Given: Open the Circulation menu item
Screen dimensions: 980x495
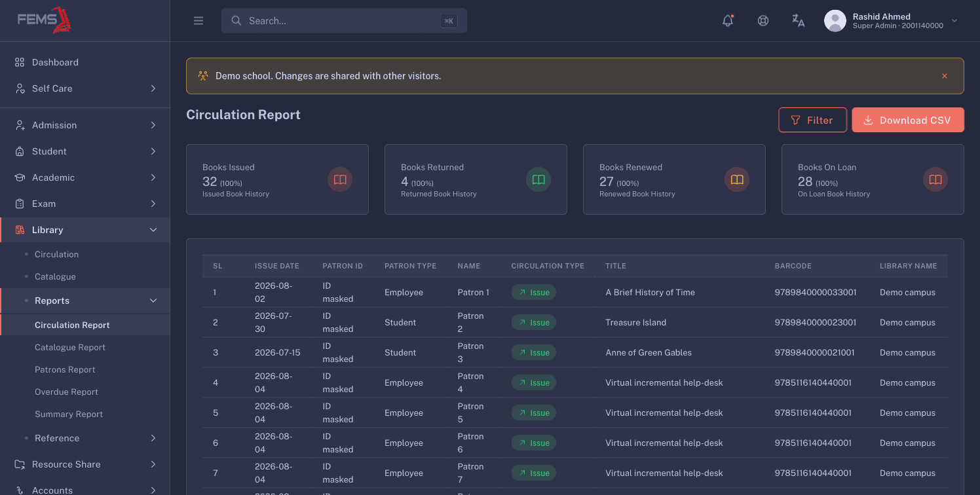Looking at the screenshot, I should click(56, 254).
